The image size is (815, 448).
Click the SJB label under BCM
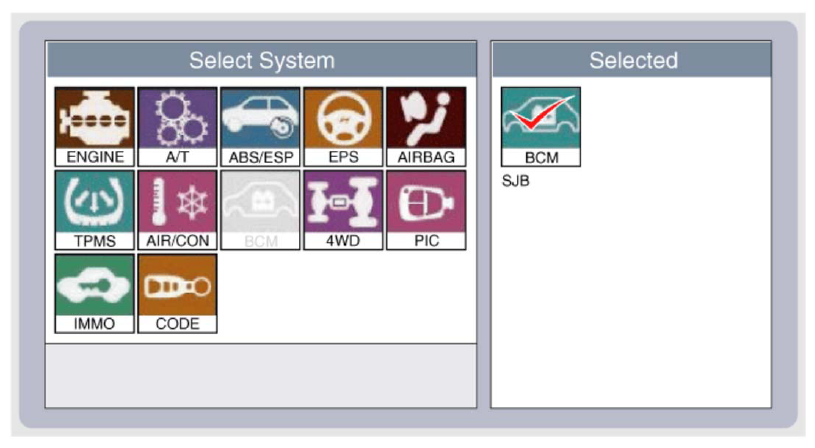pos(515,181)
